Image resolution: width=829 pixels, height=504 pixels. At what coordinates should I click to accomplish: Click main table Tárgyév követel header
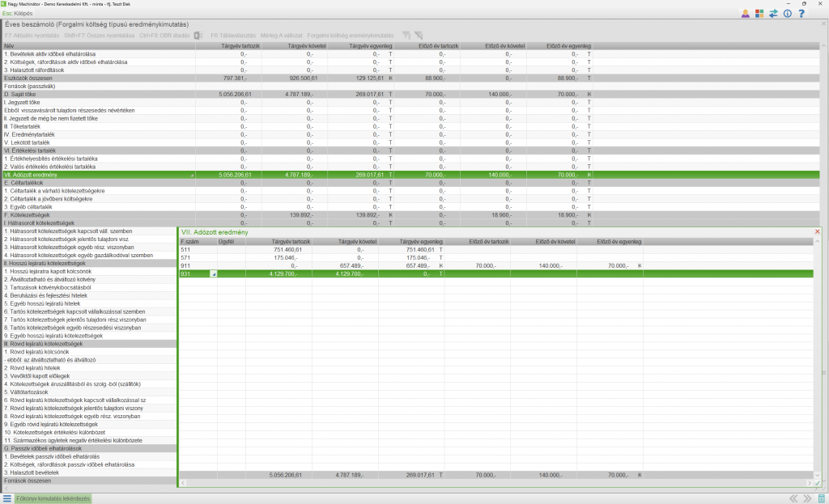tap(295, 46)
